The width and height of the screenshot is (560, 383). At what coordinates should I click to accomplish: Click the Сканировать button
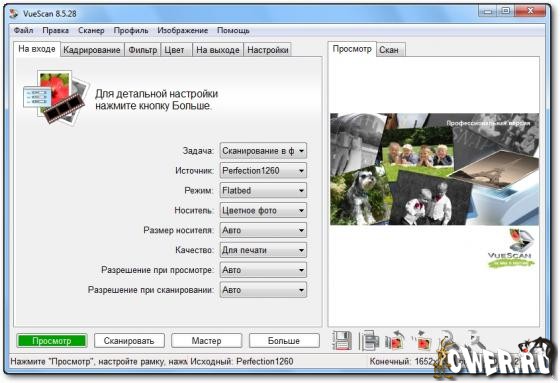(129, 341)
